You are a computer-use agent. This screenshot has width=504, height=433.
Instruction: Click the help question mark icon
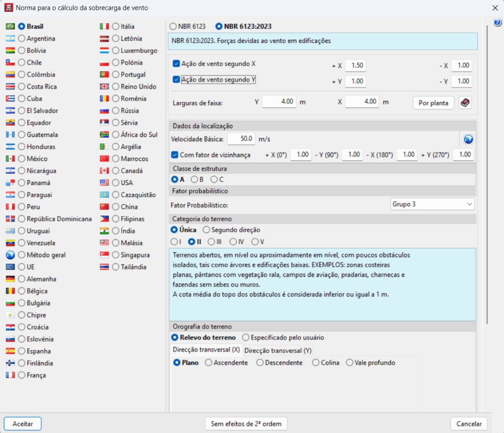(x=497, y=23)
